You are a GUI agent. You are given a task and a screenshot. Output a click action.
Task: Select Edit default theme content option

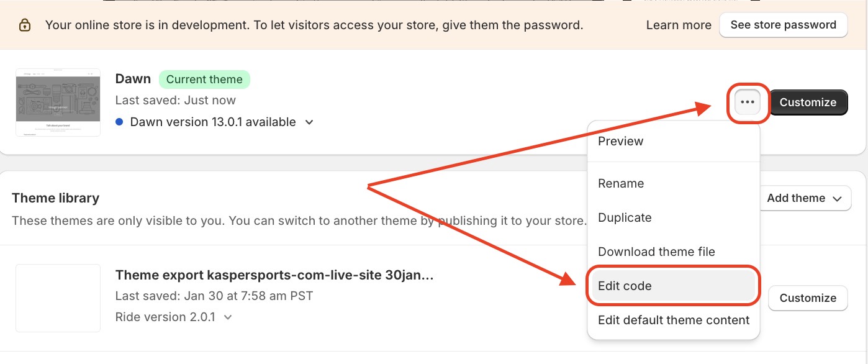point(674,320)
